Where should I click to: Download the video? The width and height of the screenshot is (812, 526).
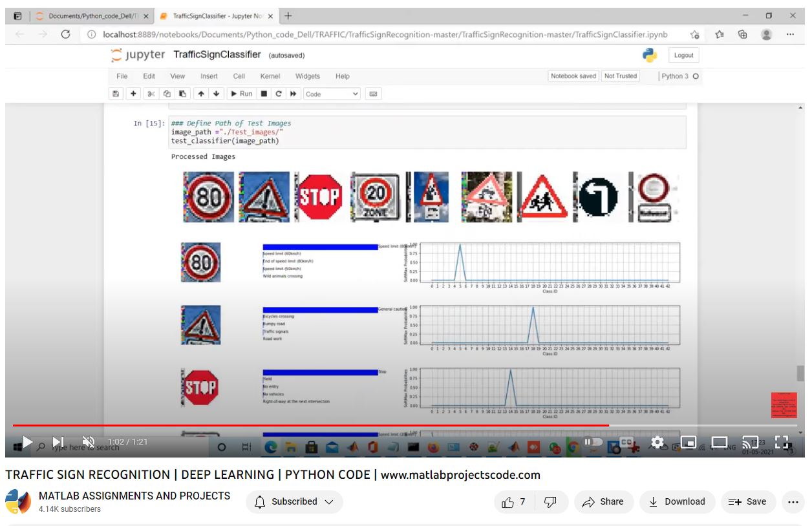tap(677, 501)
